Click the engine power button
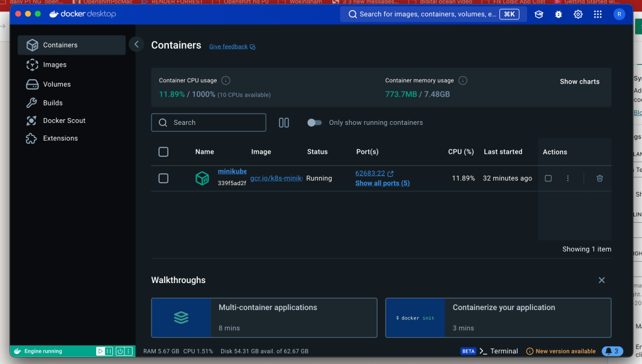Viewport: 642px width, 364px height. click(x=119, y=351)
